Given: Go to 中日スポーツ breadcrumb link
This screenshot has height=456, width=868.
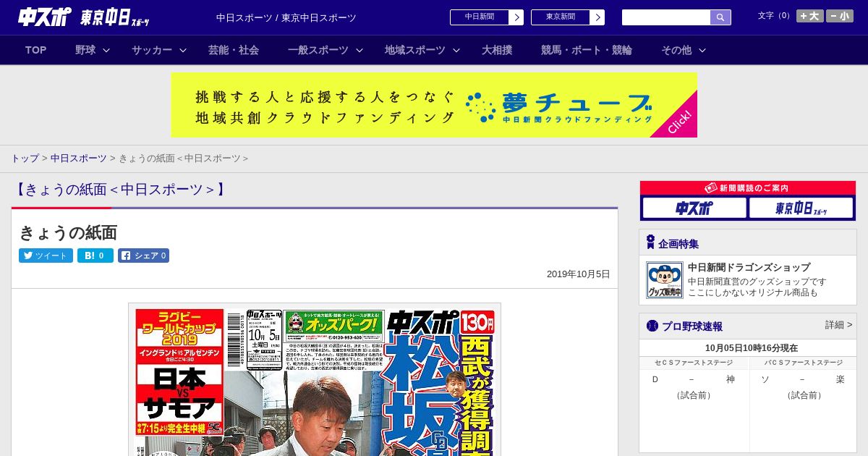Looking at the screenshot, I should point(78,158).
